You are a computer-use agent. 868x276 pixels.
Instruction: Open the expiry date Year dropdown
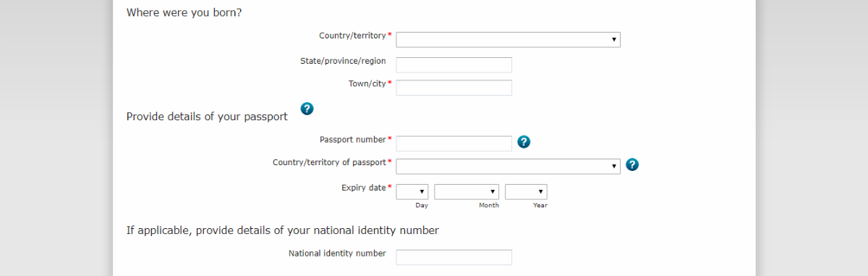[x=526, y=192]
